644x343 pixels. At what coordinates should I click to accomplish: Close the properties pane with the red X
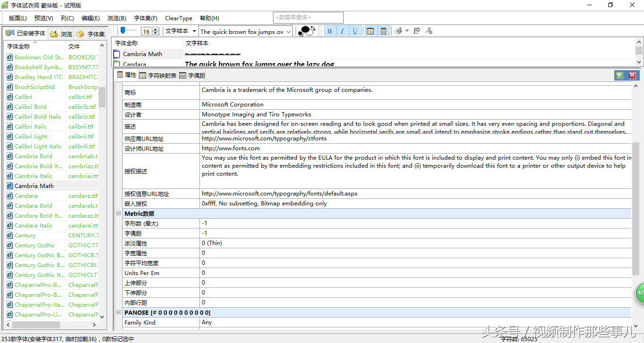pos(632,75)
